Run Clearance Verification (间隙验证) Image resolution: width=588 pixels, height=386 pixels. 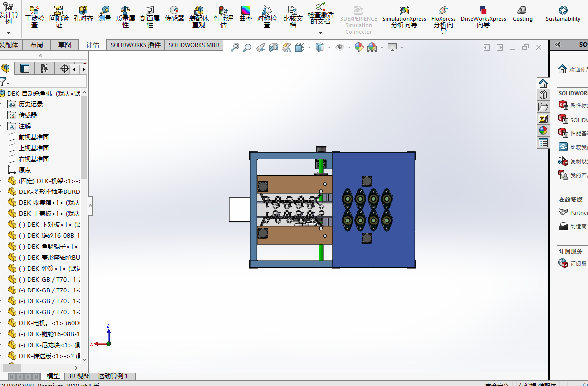click(x=59, y=17)
